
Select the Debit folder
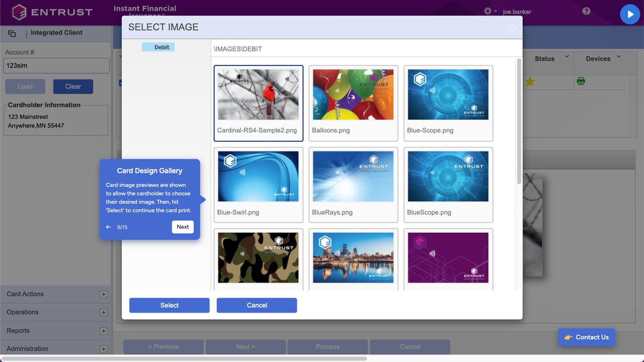158,47
